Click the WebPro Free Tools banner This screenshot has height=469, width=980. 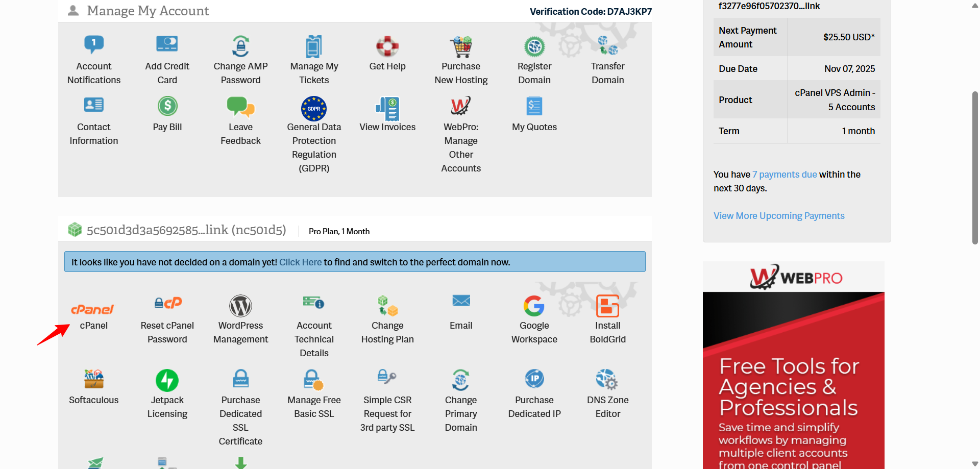[793, 365]
